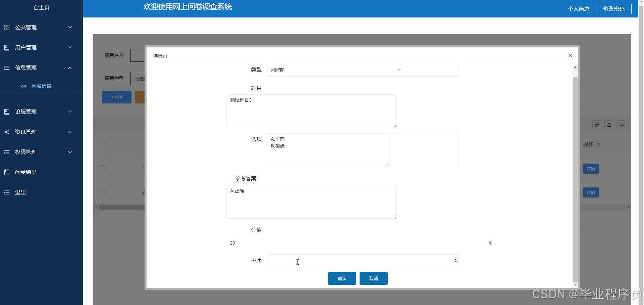Collapse the 信息管理 menu chevron
The height and width of the screenshot is (305, 644).
coord(70,68)
